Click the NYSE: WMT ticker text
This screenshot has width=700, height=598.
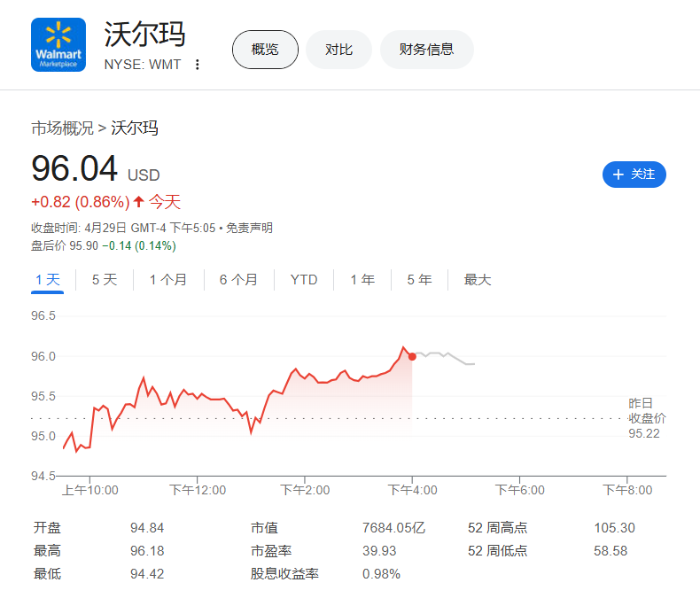pos(143,65)
